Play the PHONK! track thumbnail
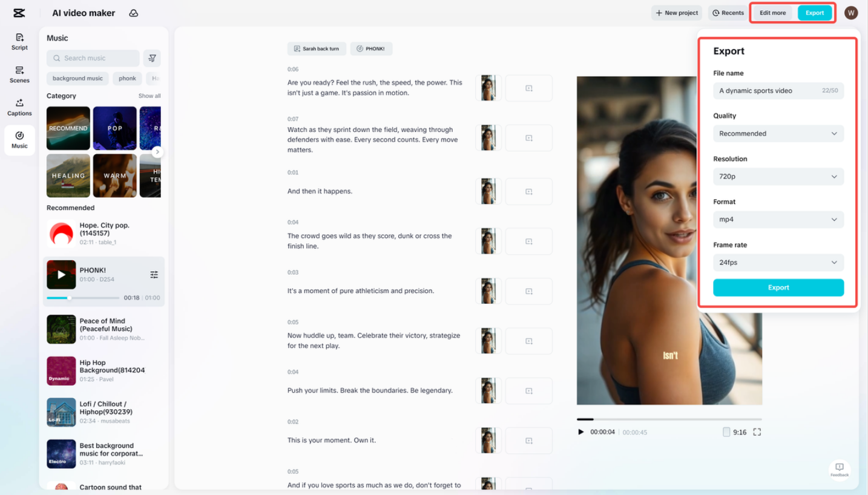This screenshot has height=495, width=868. click(x=61, y=275)
